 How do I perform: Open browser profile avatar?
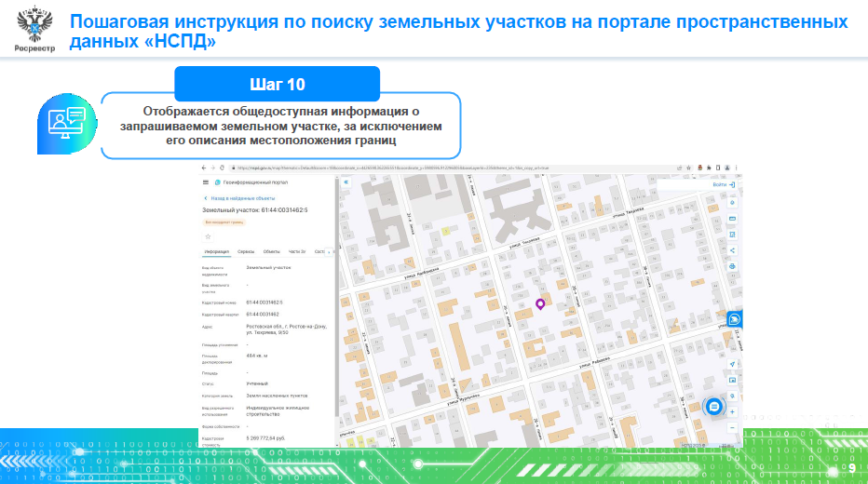coord(727,168)
